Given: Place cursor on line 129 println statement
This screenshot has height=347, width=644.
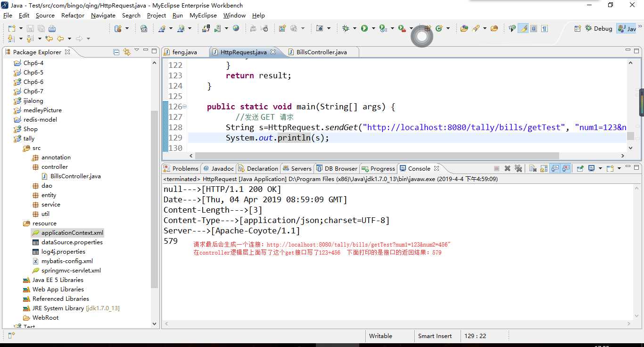Looking at the screenshot, I should pyautogui.click(x=277, y=138).
